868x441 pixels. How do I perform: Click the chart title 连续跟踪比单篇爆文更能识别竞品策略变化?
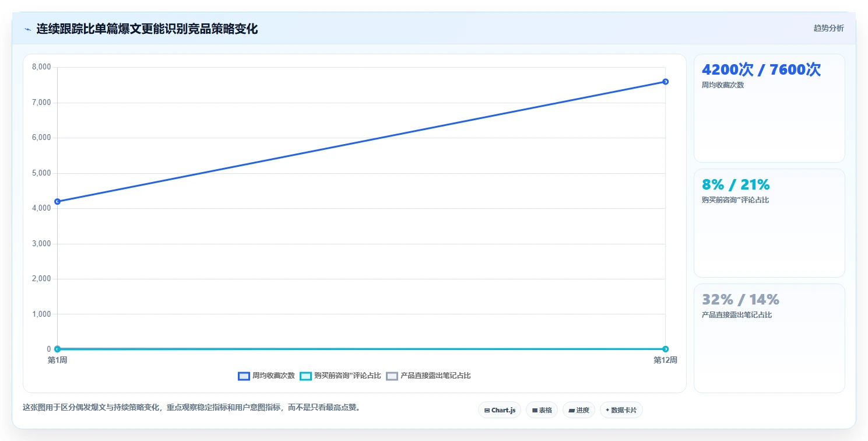(147, 29)
